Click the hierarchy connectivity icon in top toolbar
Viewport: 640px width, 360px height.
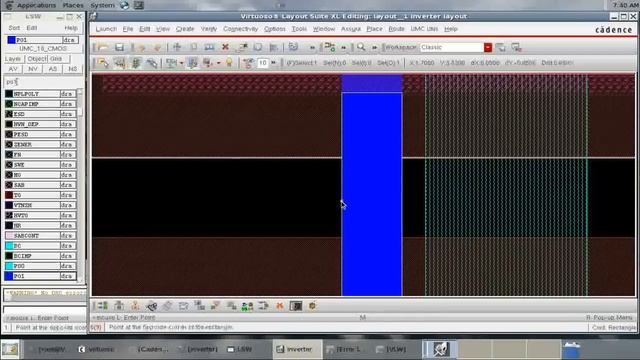329,47
